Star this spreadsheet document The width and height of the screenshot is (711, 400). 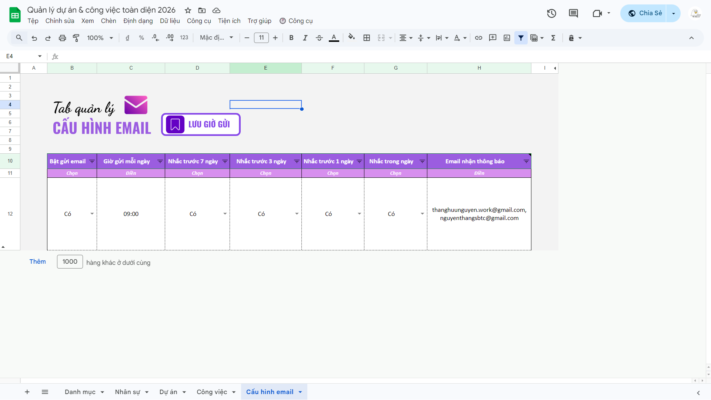tap(188, 9)
